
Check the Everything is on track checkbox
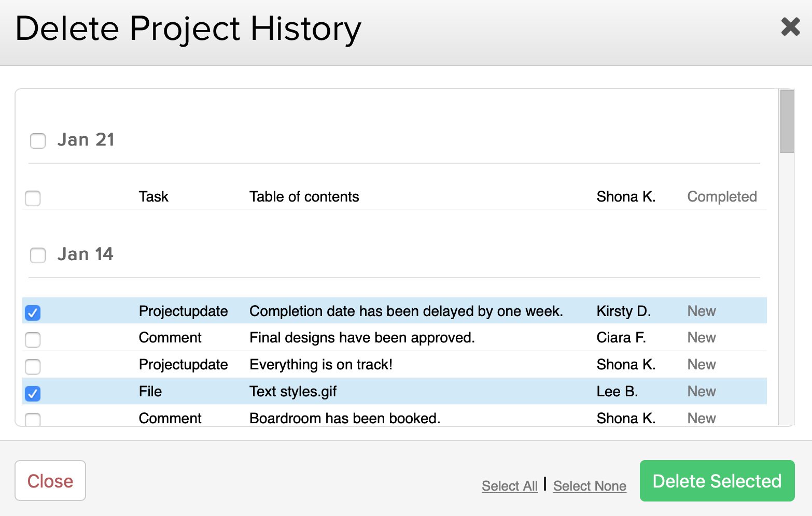(33, 366)
